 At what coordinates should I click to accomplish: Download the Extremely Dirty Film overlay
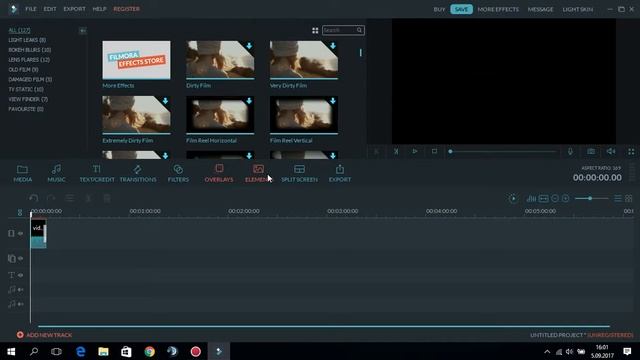(165, 101)
